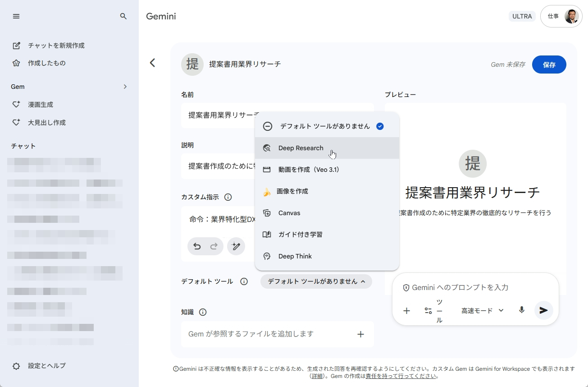Collapse the デフォルト ツール dropdown button
This screenshot has width=588, height=387.
pyautogui.click(x=316, y=281)
